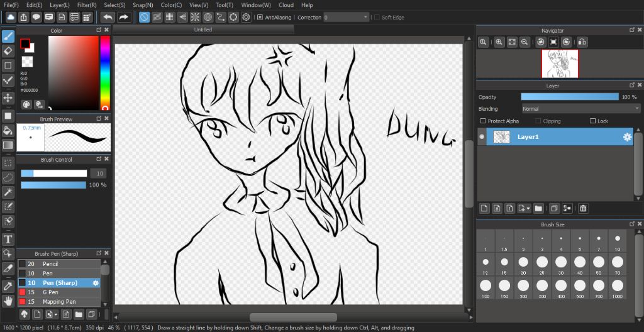Toggle the Soft Edge checkbox

pos(377,17)
